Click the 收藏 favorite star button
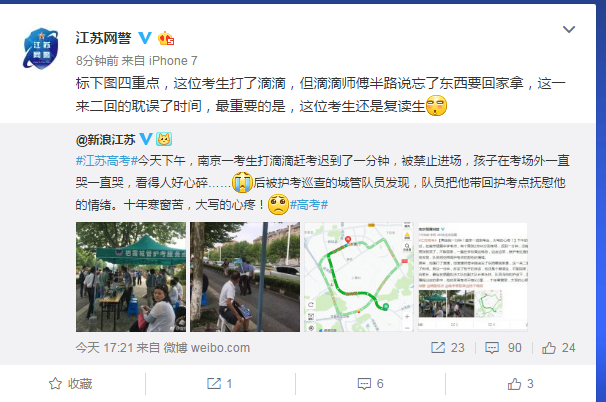606x402 pixels. (70, 383)
